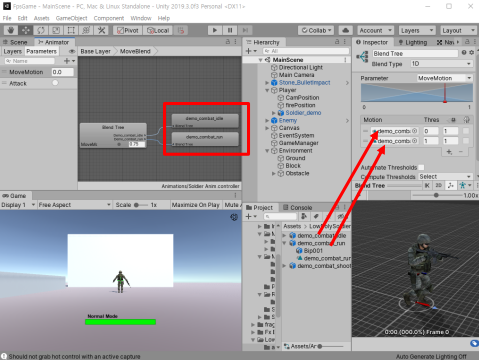Expand the Canvas object in Hierarchy
This screenshot has width=479, height=360.
coord(267,128)
